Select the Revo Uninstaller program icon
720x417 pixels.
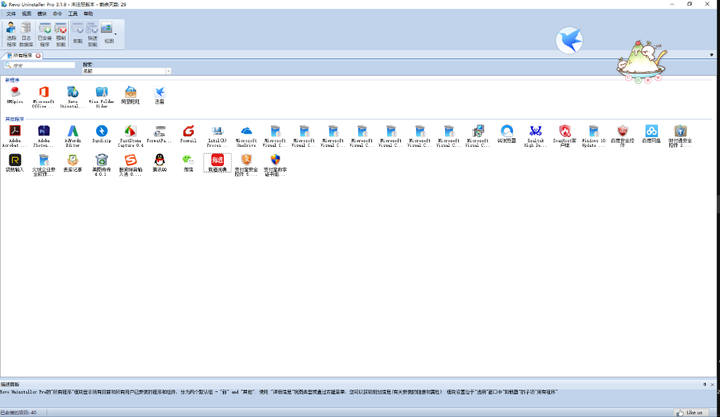(73, 97)
